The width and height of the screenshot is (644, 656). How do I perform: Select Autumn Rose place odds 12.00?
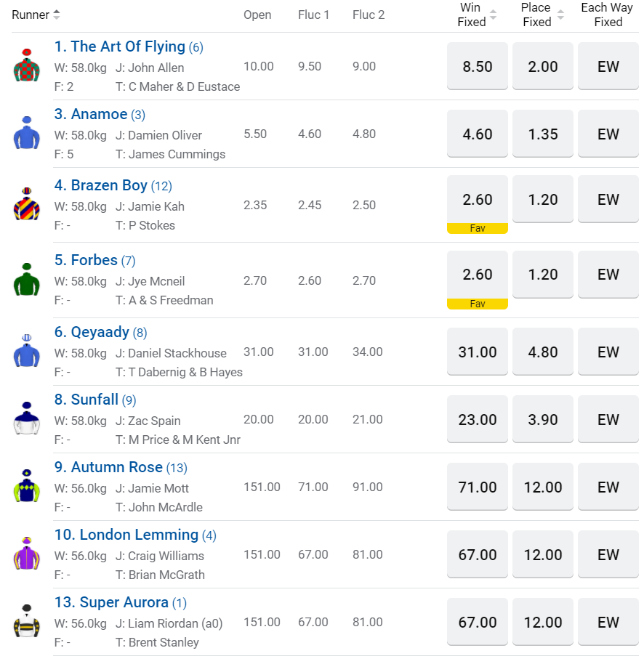(543, 487)
